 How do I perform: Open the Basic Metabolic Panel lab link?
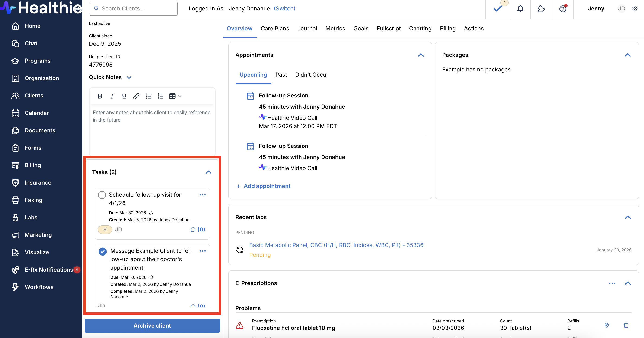coord(336,245)
